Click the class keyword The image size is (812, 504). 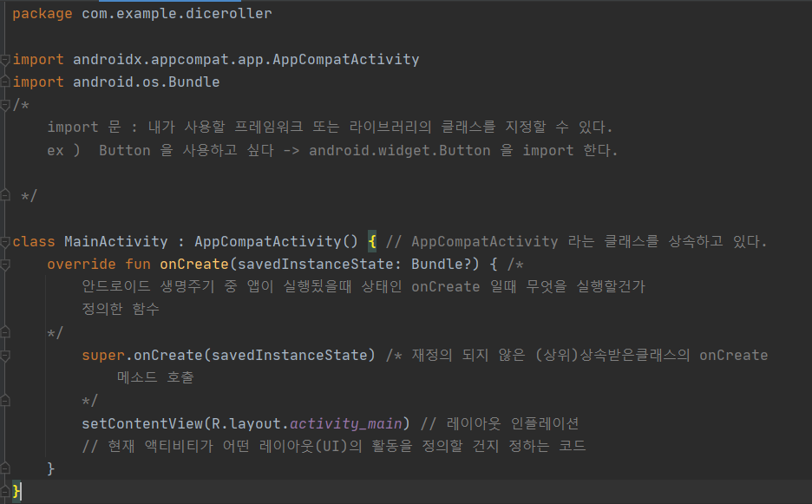34,242
